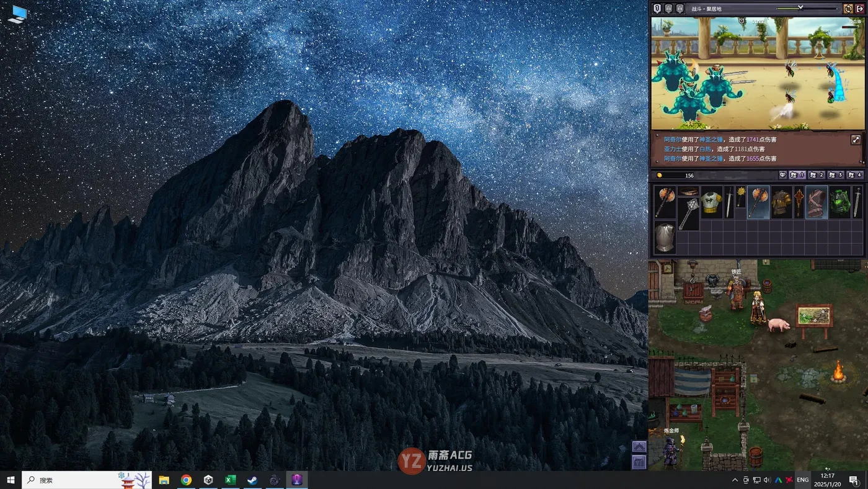The image size is (868, 489).
Task: Click the gold coin amount 156
Action: pos(689,176)
